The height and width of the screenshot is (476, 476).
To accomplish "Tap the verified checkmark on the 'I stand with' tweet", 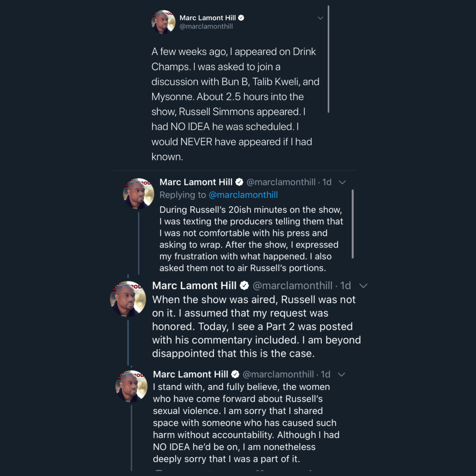I will (236, 374).
